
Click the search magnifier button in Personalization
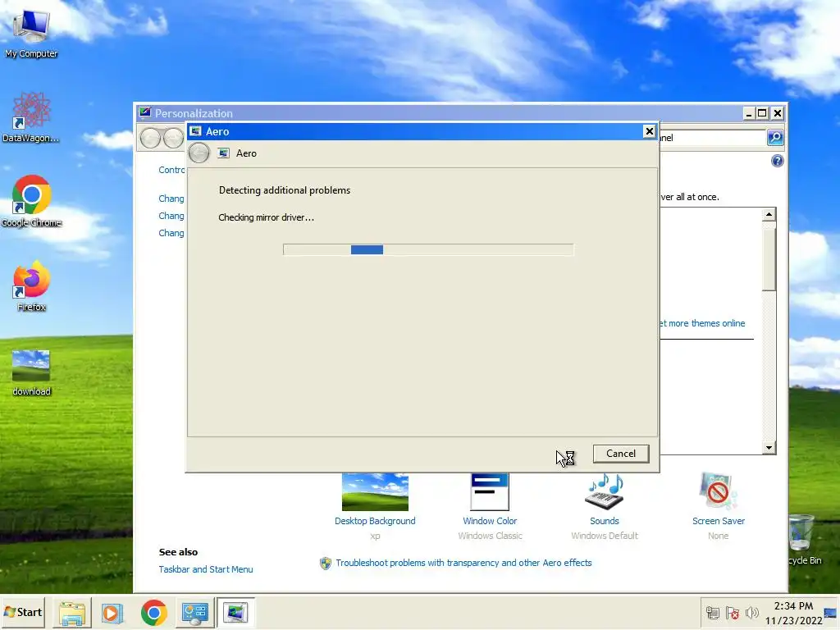[775, 138]
